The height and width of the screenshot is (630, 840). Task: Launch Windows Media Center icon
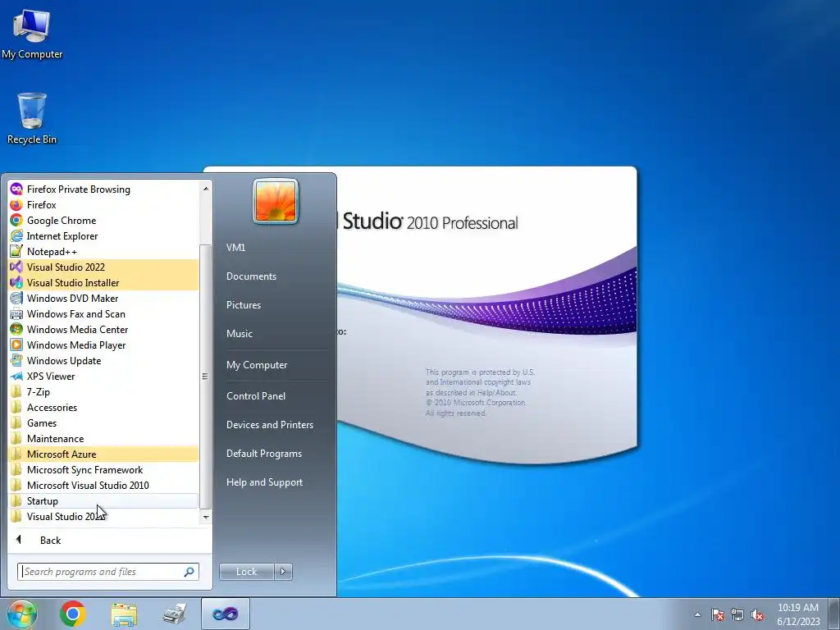coord(16,330)
